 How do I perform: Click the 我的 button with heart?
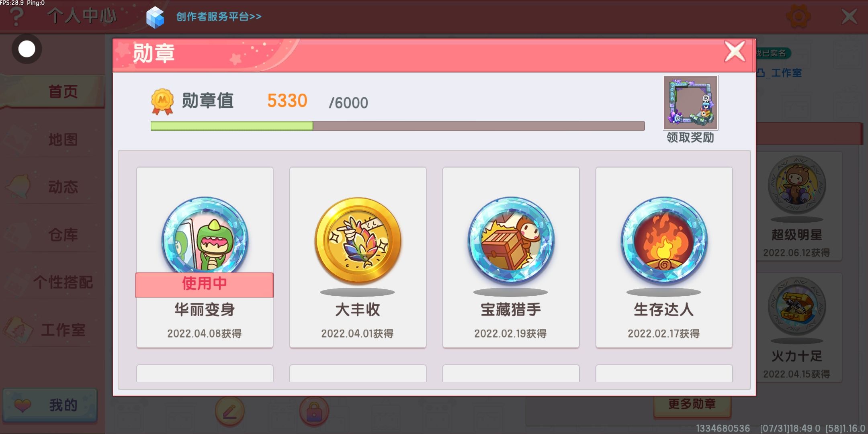(50, 405)
